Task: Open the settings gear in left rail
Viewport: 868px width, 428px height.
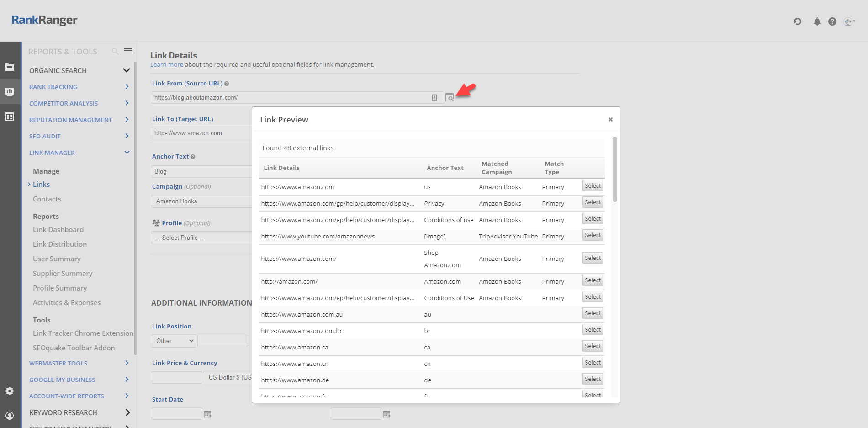Action: (x=10, y=391)
